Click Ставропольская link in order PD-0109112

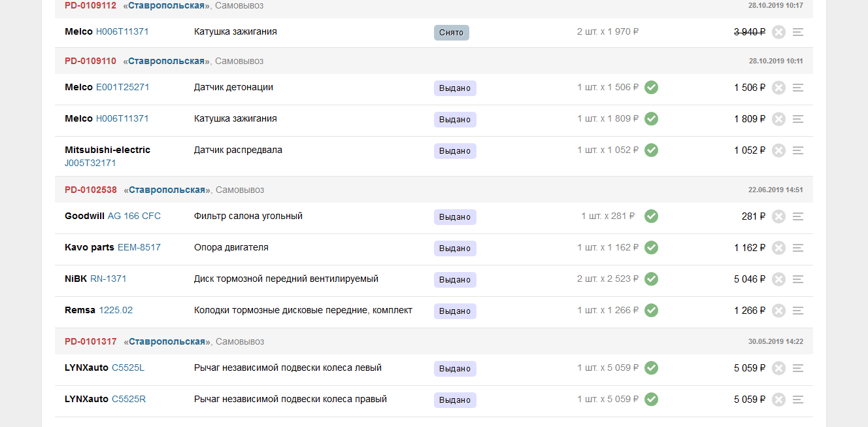point(166,5)
